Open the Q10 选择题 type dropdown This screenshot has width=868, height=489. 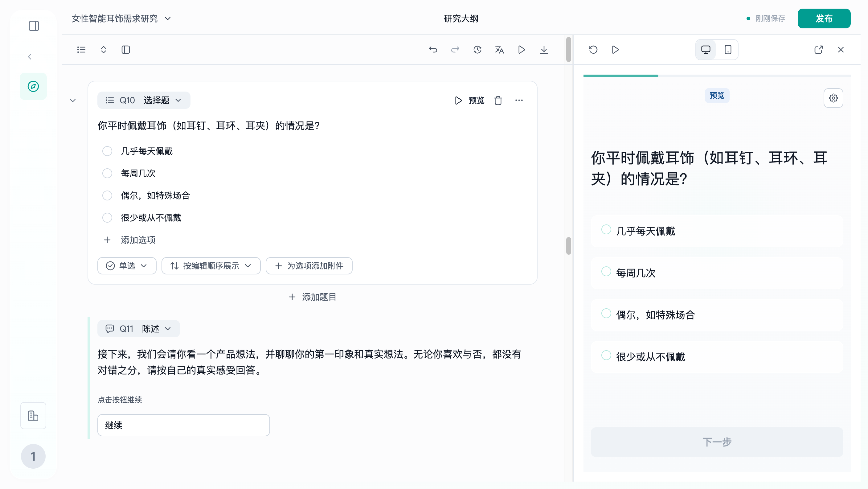[144, 101]
